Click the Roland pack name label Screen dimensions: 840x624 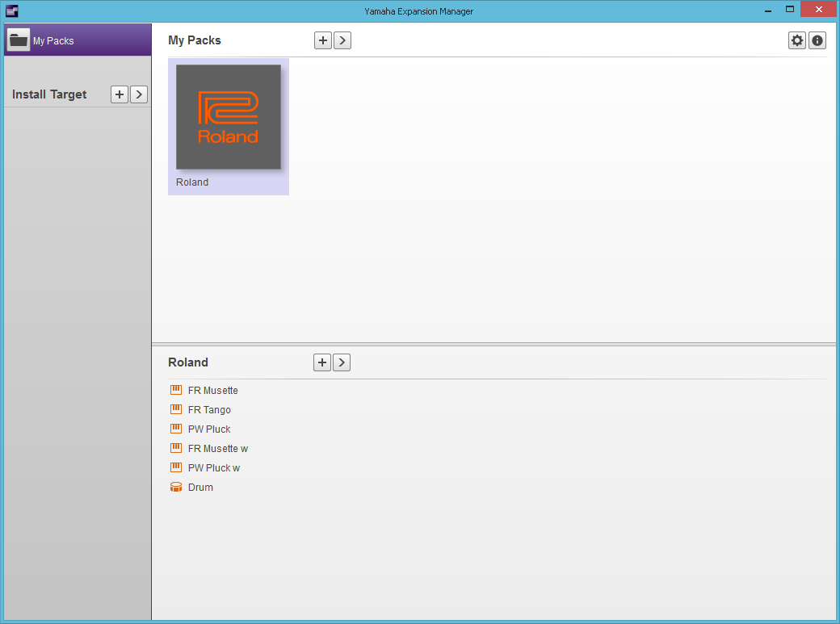coord(192,182)
